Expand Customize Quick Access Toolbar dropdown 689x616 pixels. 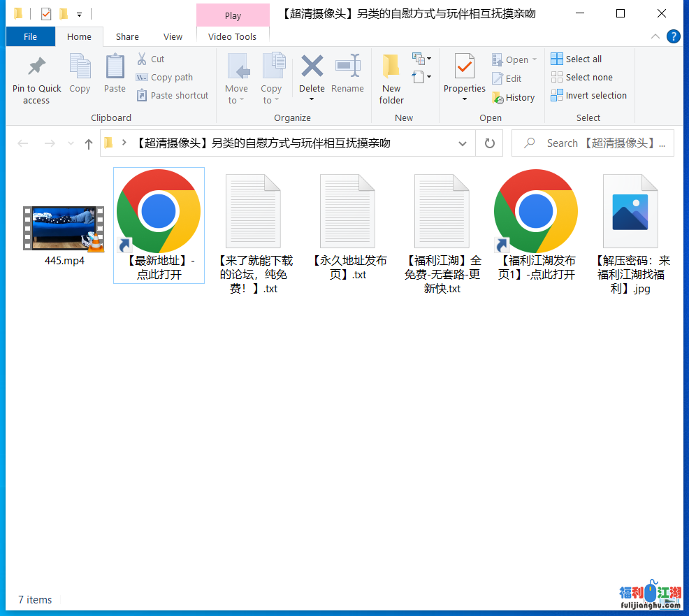[x=80, y=14]
